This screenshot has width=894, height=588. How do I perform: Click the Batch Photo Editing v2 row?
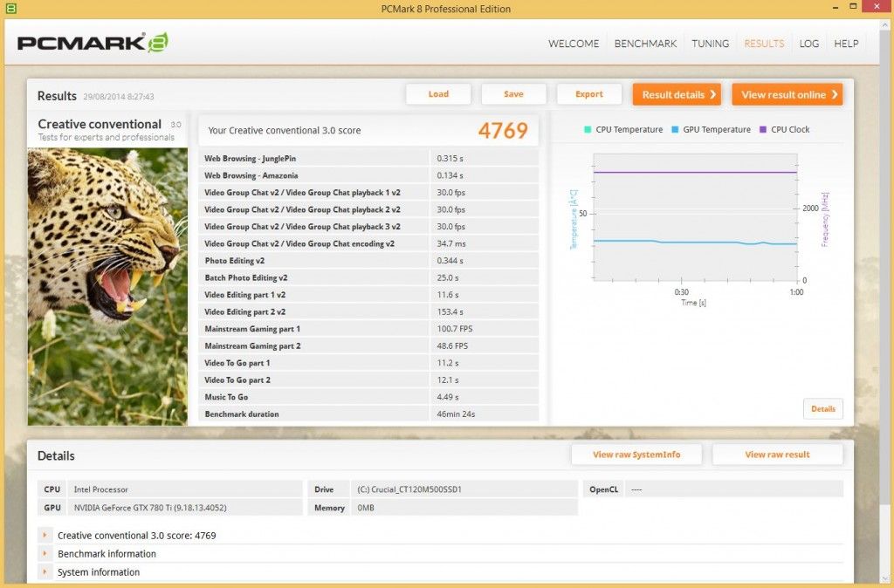click(368, 277)
